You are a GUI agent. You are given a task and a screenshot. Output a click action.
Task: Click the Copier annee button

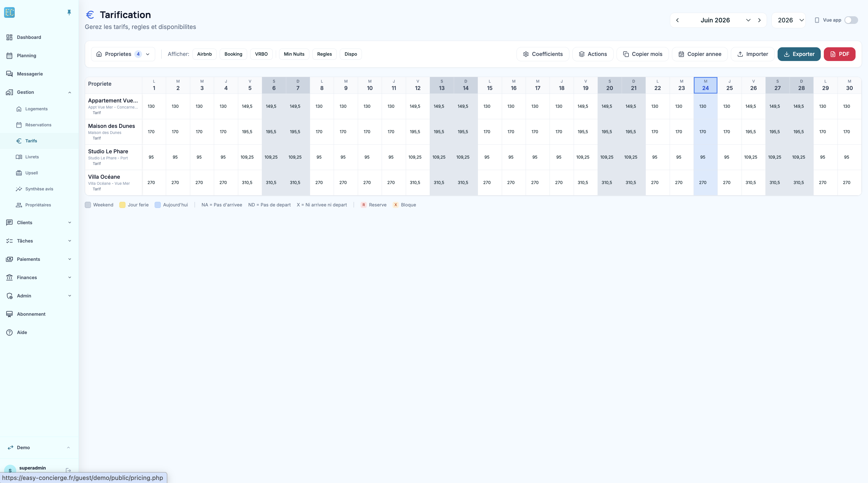pyautogui.click(x=700, y=54)
